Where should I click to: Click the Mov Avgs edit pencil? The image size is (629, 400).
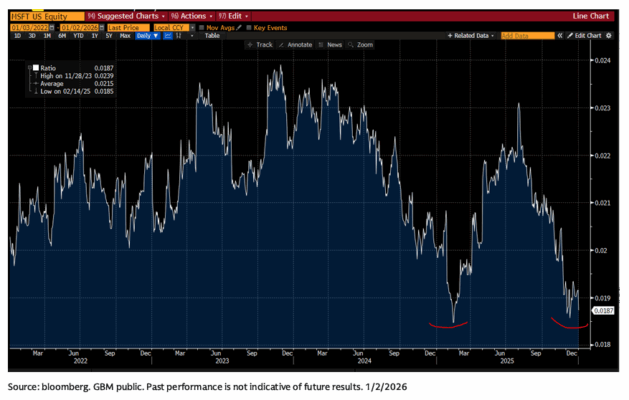240,26
